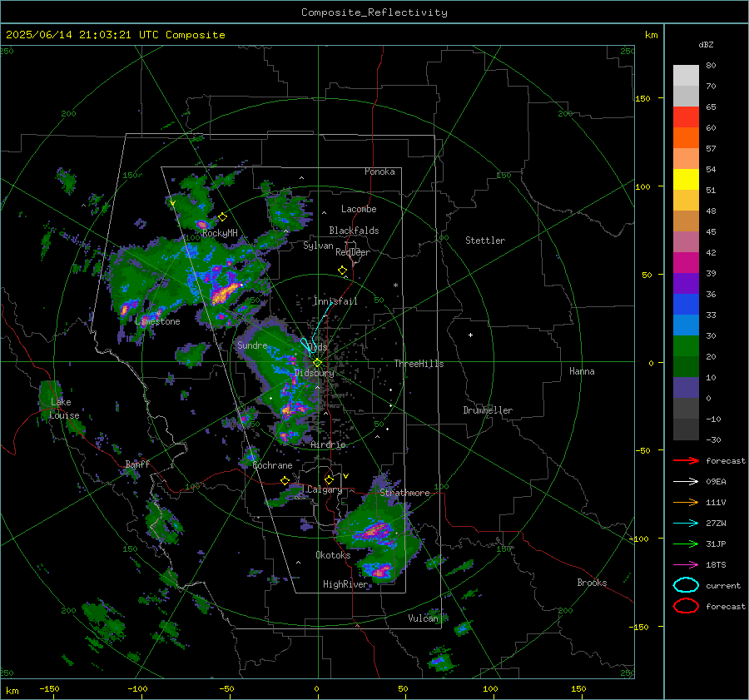
Task: Click the red forecast arrow legend icon
Action: pyautogui.click(x=686, y=460)
